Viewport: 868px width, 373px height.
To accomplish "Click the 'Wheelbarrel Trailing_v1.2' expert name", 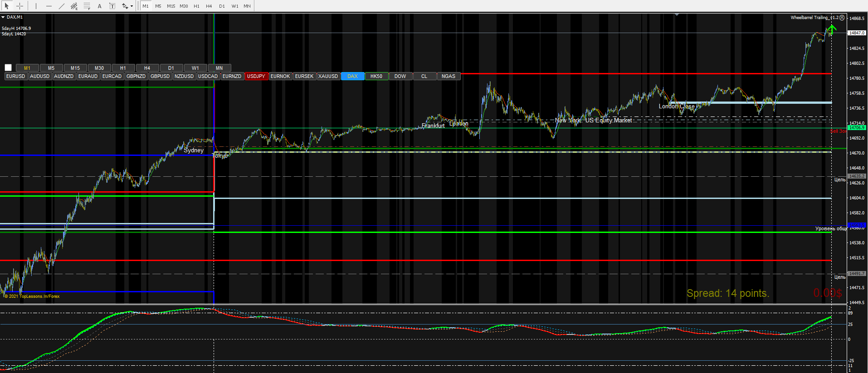I will (814, 18).
